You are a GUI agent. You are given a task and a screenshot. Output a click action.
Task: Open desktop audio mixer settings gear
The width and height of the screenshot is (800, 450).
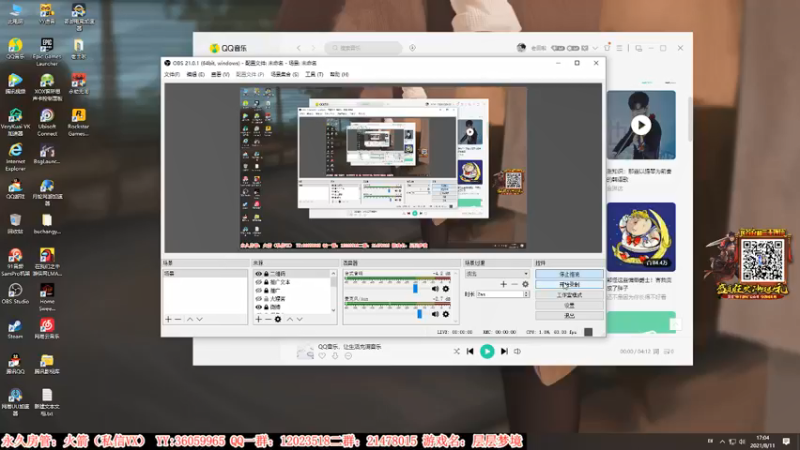click(446, 289)
